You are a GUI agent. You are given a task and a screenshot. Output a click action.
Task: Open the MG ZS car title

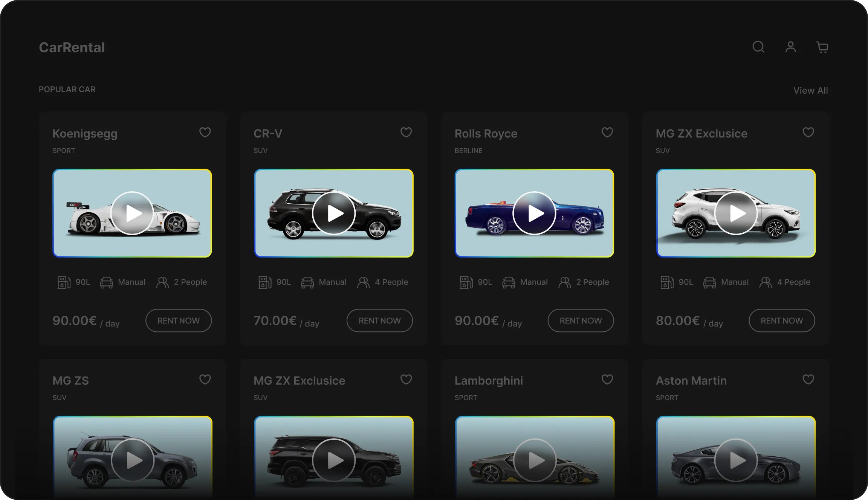point(70,380)
